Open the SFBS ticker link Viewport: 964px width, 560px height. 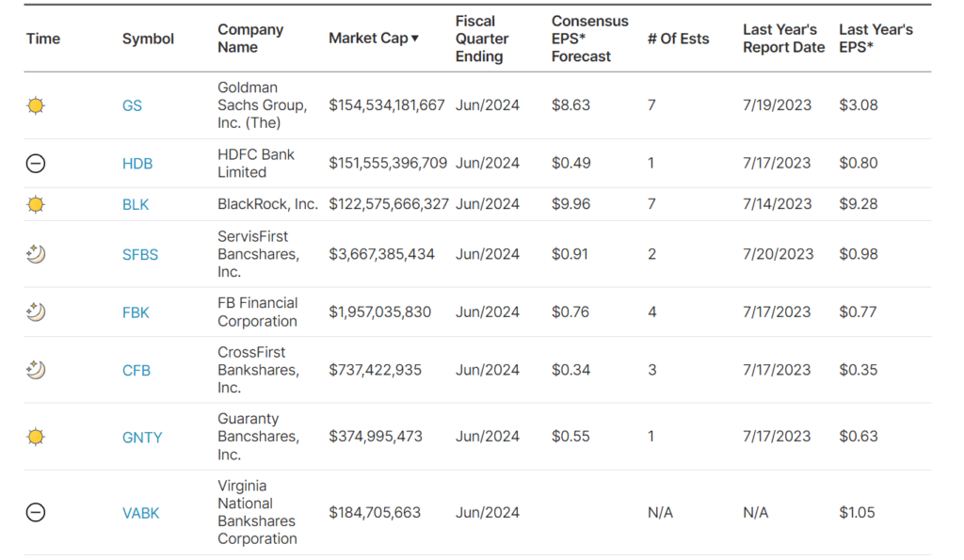click(140, 254)
